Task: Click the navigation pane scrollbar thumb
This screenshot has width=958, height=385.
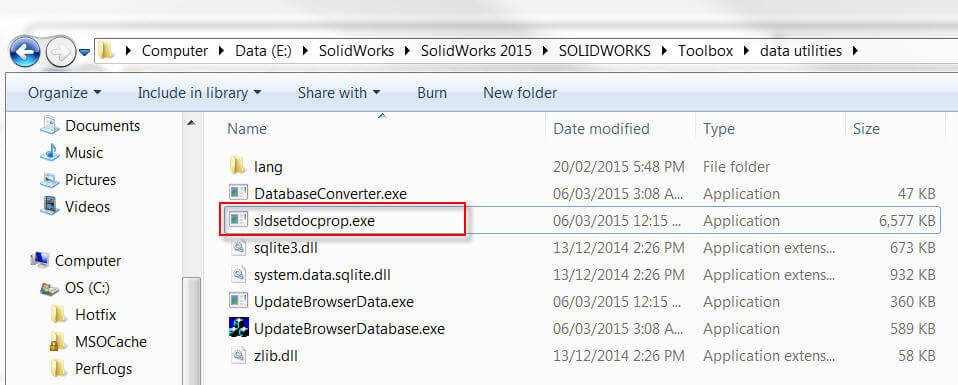Action: pos(191,330)
